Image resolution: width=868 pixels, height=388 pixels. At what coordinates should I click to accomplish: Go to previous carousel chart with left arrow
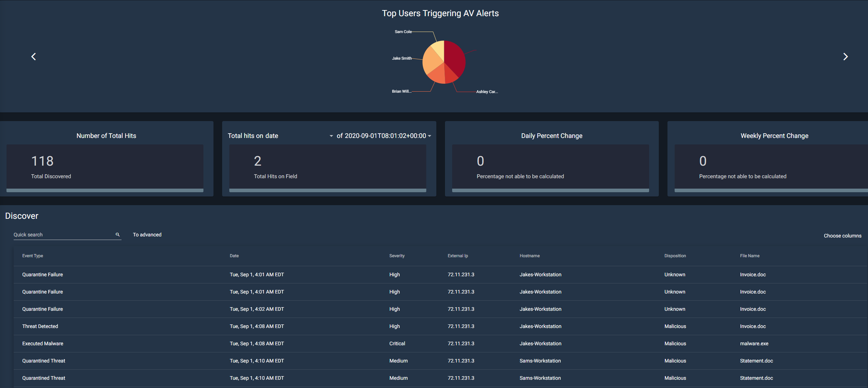[33, 57]
